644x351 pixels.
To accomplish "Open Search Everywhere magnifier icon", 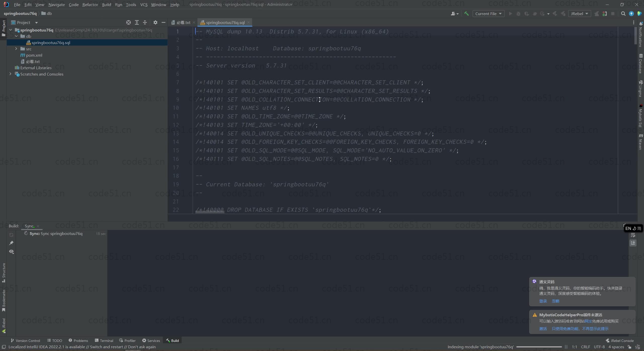I will 623,14.
